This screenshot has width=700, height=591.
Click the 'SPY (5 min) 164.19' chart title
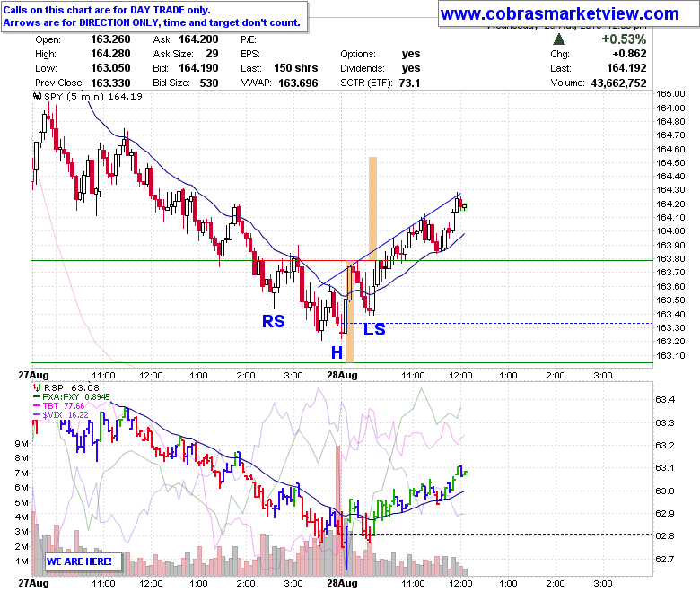point(92,96)
